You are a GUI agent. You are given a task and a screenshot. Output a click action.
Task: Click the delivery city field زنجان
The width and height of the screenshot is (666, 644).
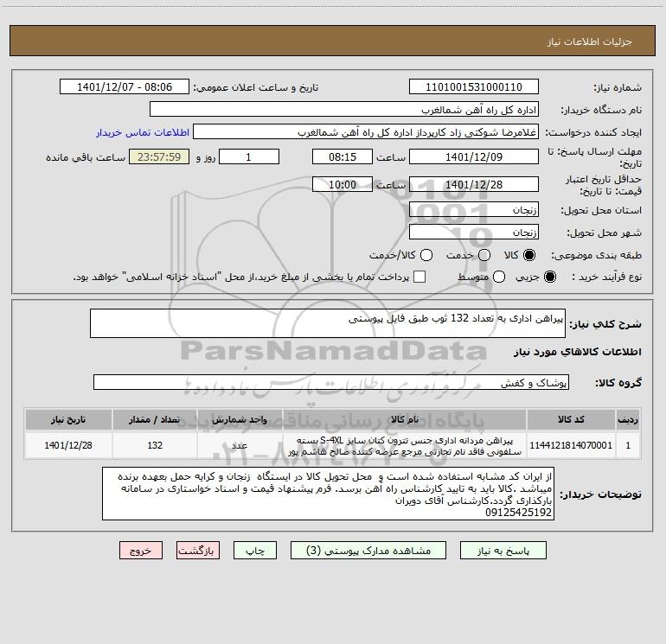pyautogui.click(x=474, y=233)
